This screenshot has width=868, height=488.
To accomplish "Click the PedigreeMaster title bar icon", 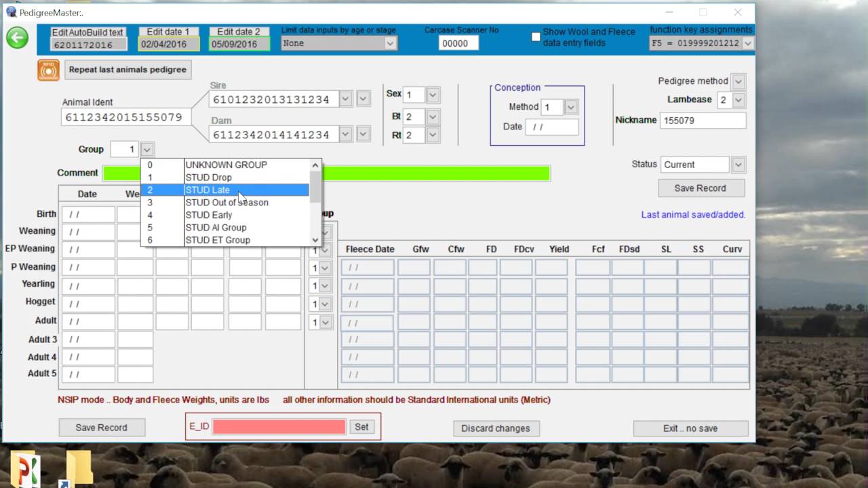I will tap(11, 12).
